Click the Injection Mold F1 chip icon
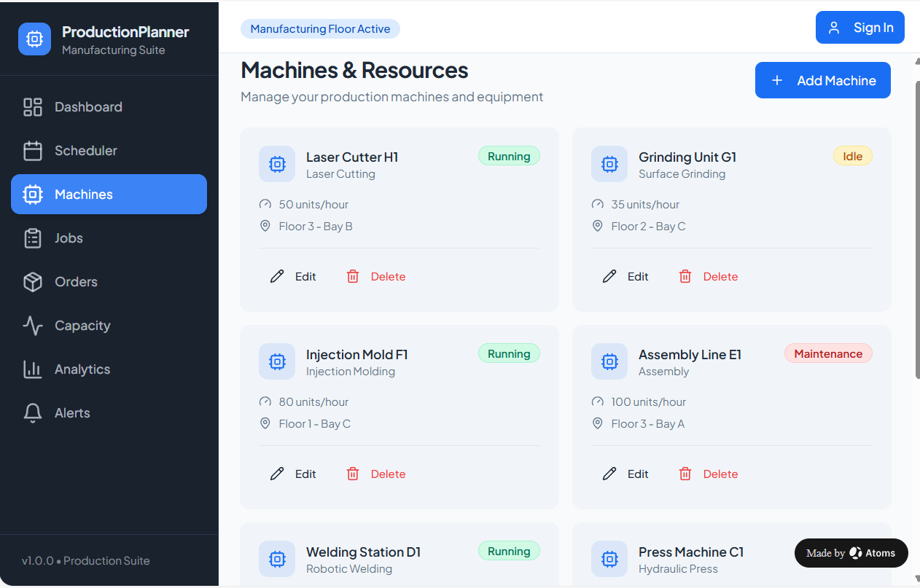The width and height of the screenshot is (920, 588). [x=277, y=361]
